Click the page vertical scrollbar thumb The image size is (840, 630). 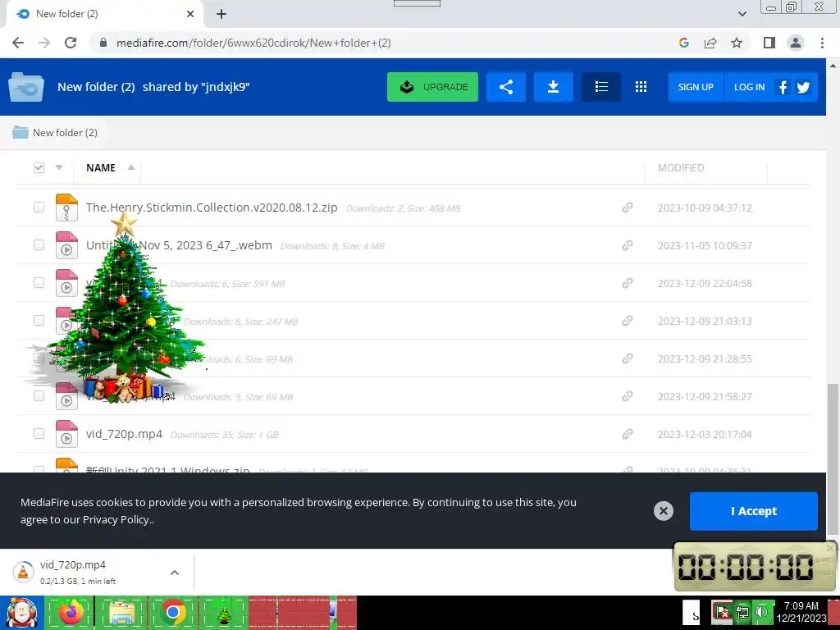click(833, 459)
